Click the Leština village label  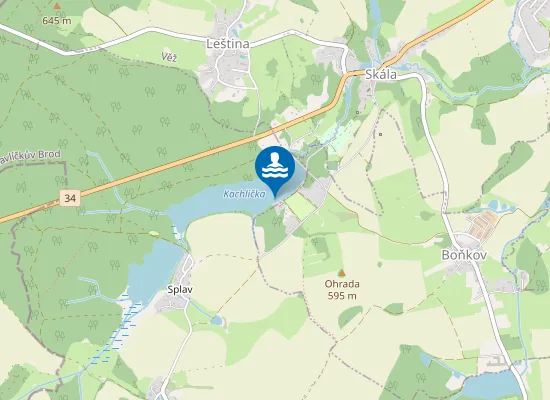pos(228,44)
